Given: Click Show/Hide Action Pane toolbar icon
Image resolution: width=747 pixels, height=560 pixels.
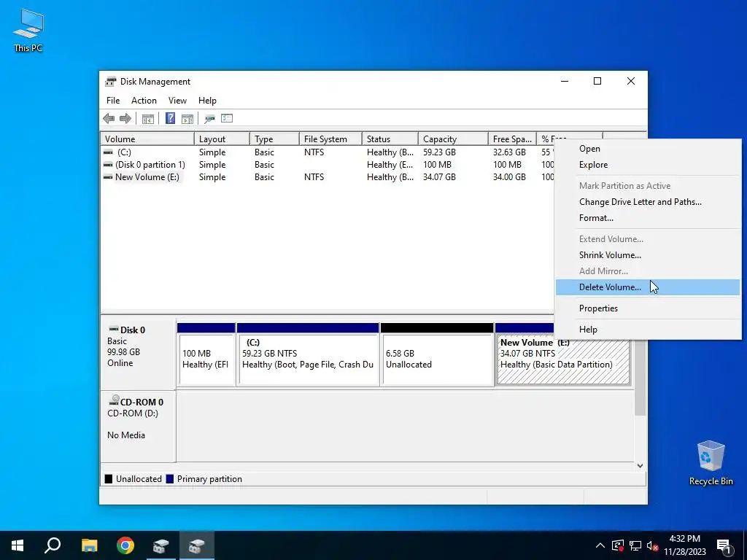Looking at the screenshot, I should 187,119.
